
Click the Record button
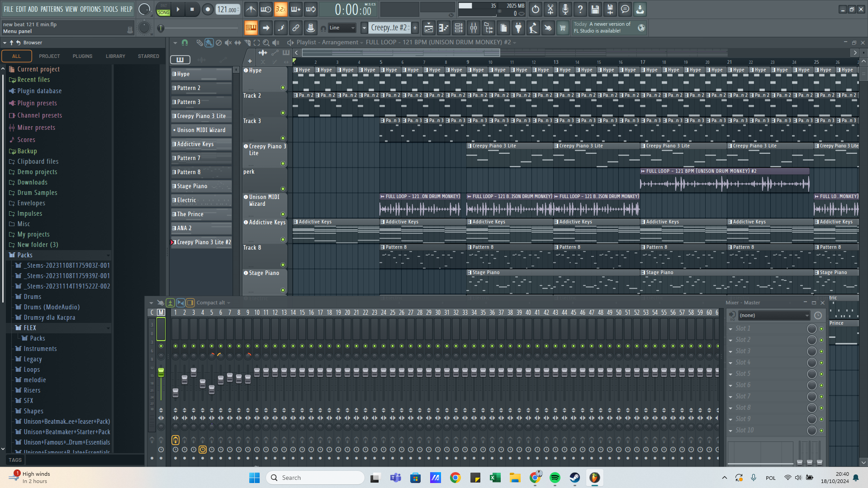coord(208,9)
